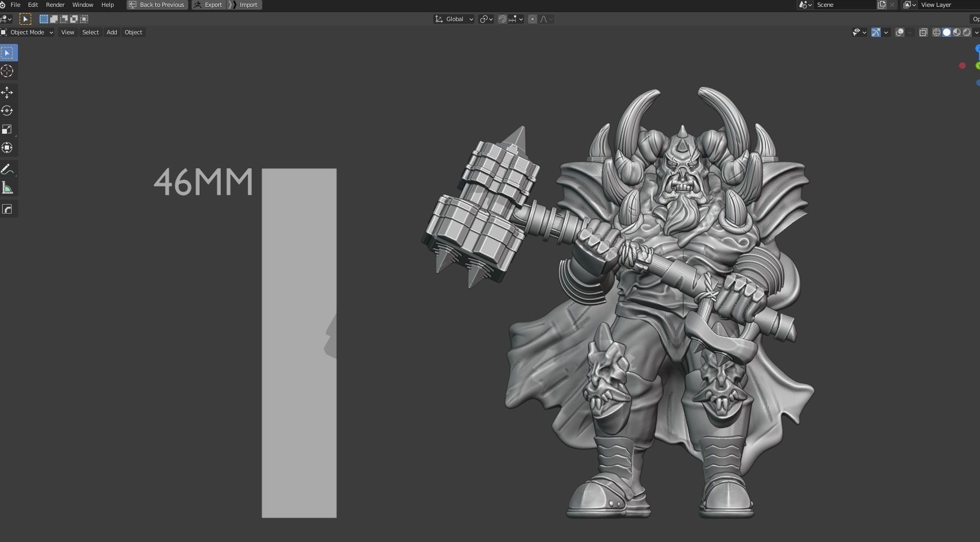Switch to Rendered viewport shading
This screenshot has height=542, width=980.
pos(967,32)
